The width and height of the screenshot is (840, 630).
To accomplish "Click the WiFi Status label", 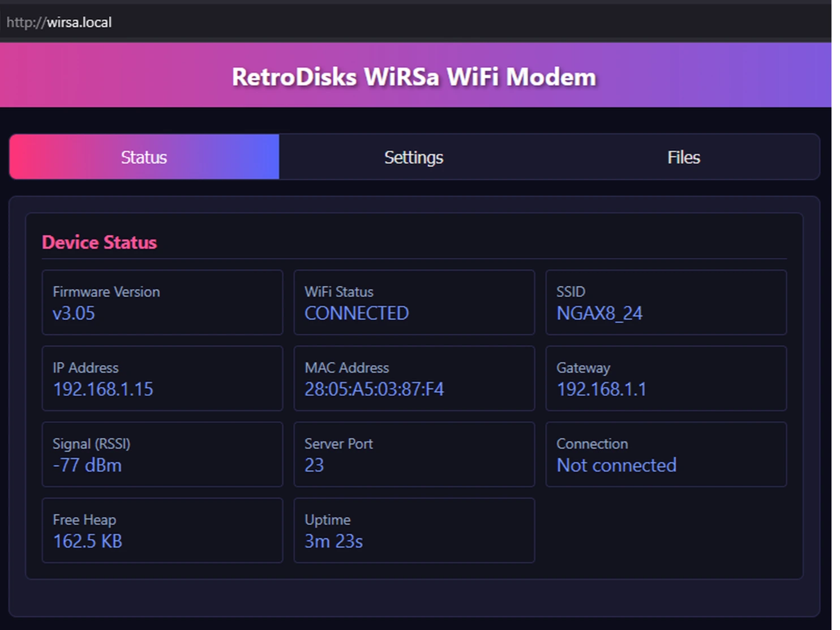I will point(339,292).
